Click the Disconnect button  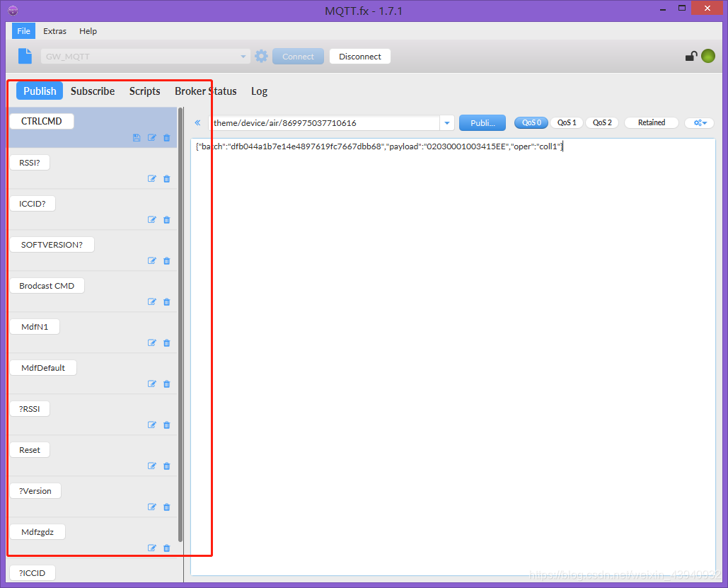pyautogui.click(x=360, y=56)
